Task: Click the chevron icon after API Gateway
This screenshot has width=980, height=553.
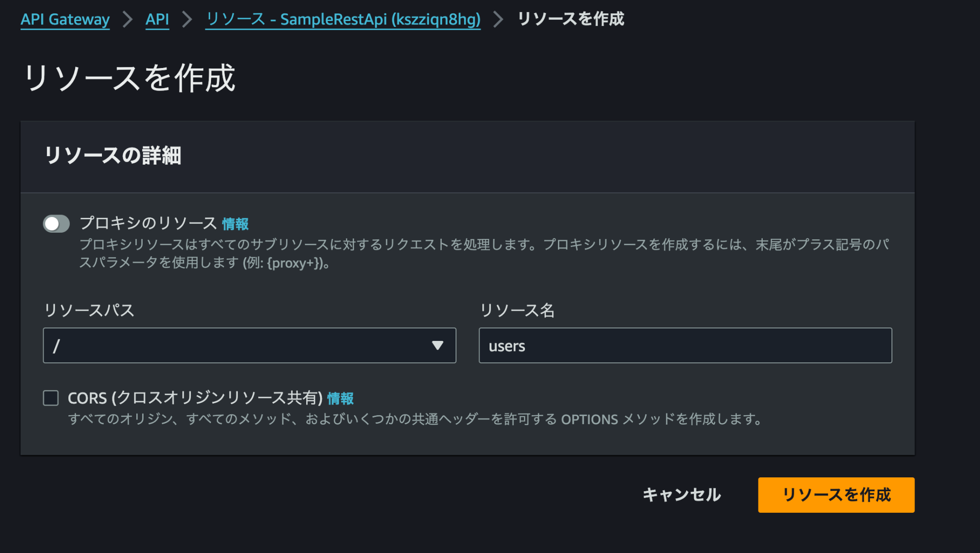Action: point(127,20)
